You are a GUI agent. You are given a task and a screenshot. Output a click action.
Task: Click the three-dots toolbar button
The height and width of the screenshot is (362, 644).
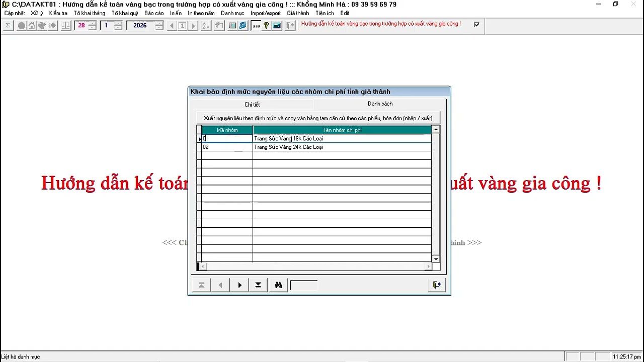tap(256, 25)
